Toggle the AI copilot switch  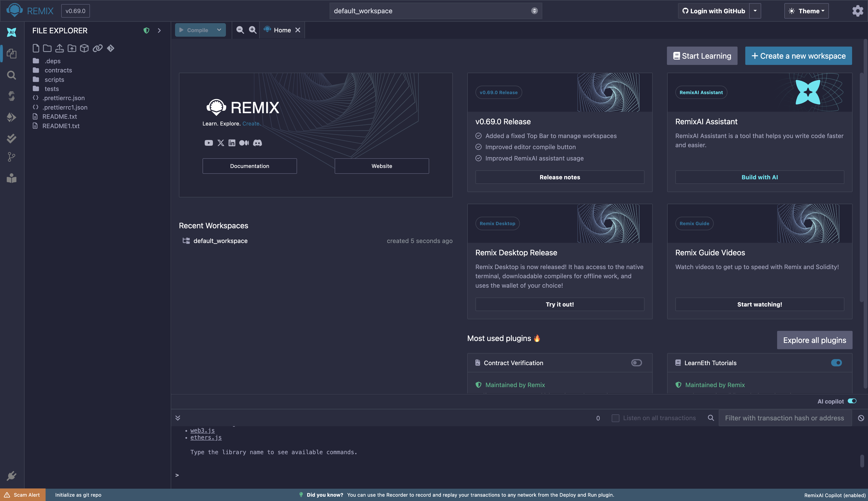point(852,401)
